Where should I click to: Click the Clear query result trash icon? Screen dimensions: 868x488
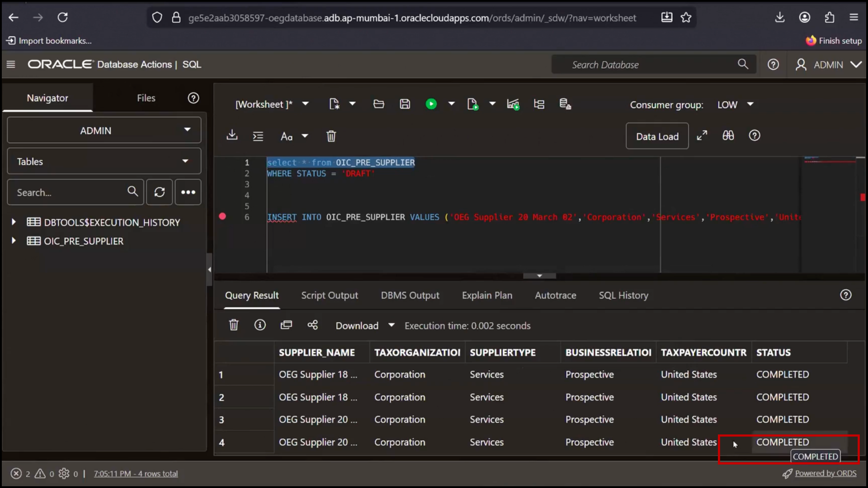(x=234, y=325)
